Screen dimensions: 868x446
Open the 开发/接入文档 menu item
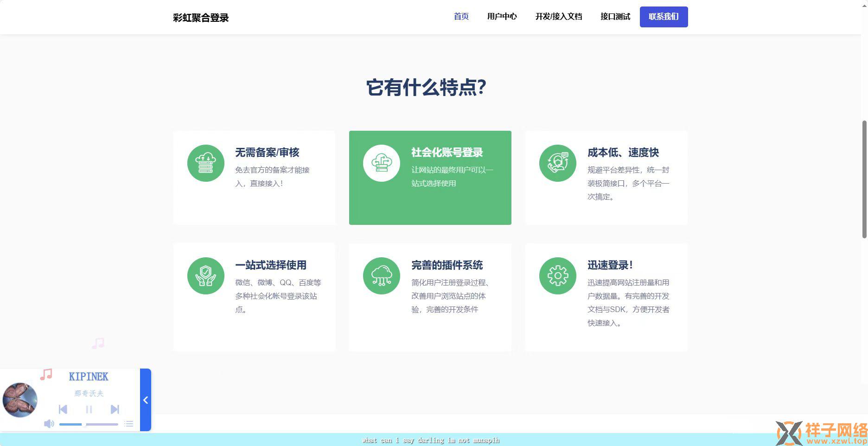click(559, 17)
